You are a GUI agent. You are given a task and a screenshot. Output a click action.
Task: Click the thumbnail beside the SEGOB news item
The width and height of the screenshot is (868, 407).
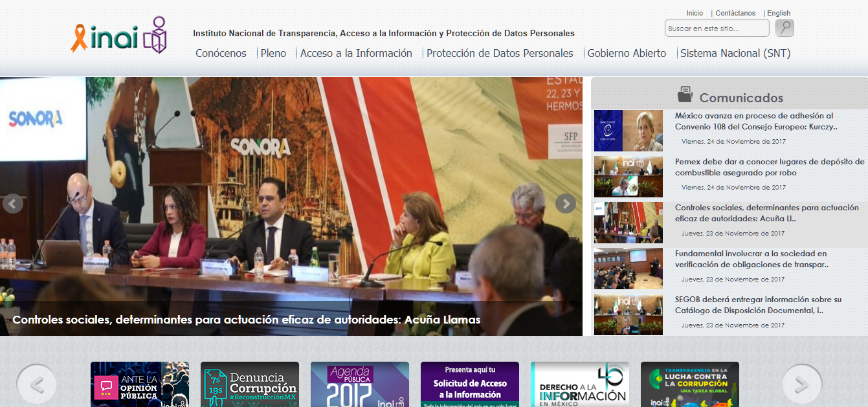(x=629, y=314)
